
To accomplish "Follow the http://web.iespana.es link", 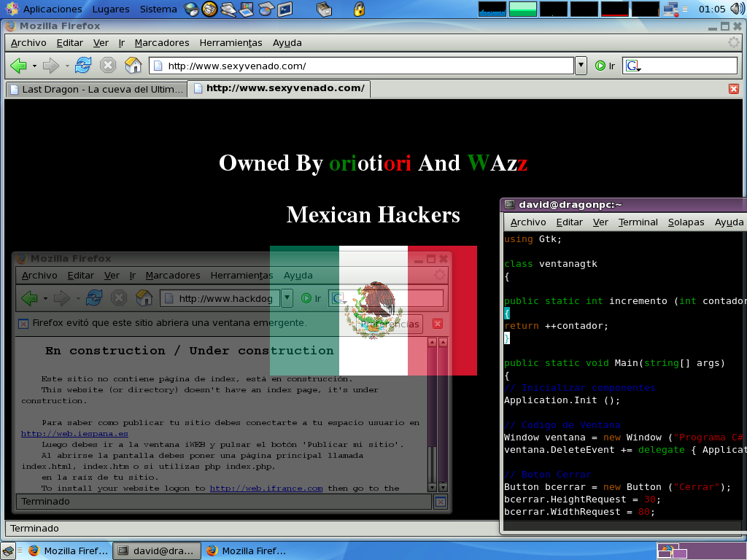I will 74,434.
